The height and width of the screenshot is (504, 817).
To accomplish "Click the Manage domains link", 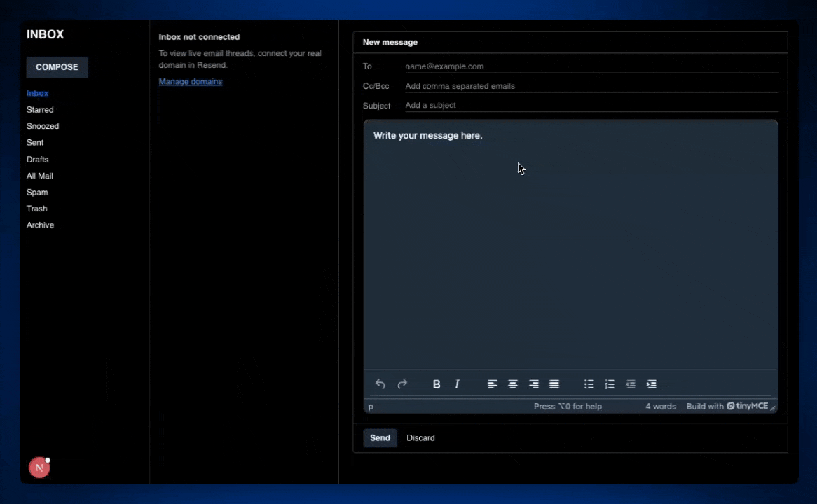I will pyautogui.click(x=190, y=81).
